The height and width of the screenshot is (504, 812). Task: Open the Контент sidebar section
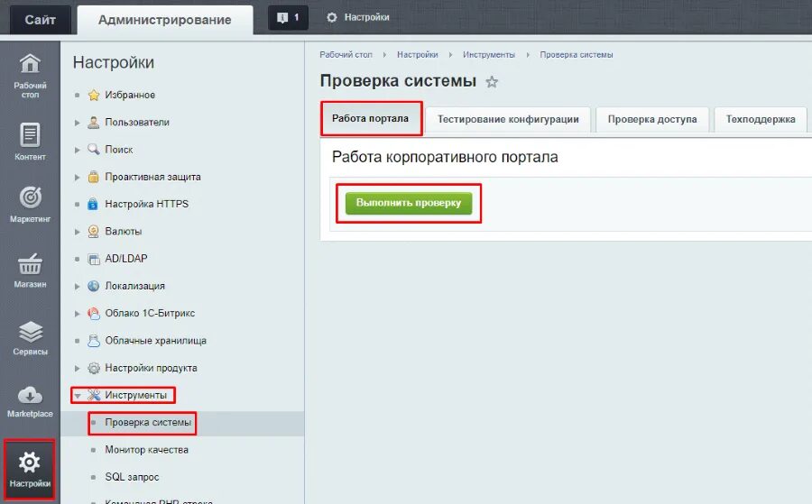(x=30, y=142)
